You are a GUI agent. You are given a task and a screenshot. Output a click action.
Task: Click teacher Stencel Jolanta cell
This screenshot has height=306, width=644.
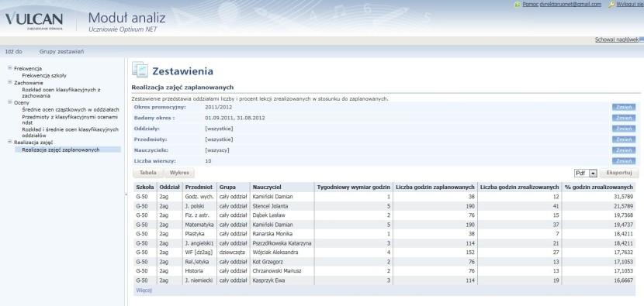click(x=282, y=206)
